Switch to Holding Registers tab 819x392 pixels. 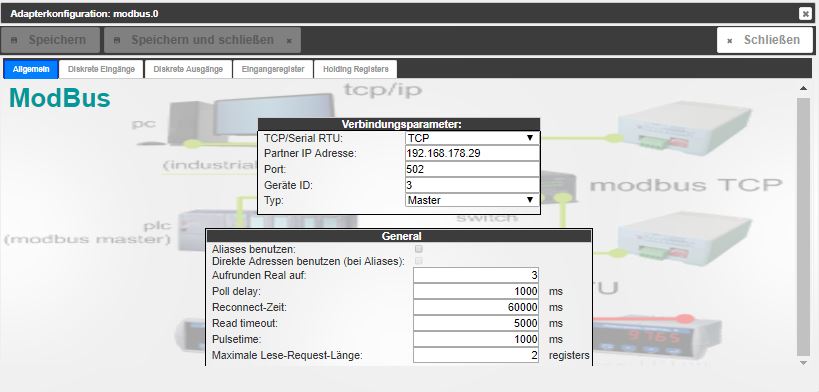point(355,69)
